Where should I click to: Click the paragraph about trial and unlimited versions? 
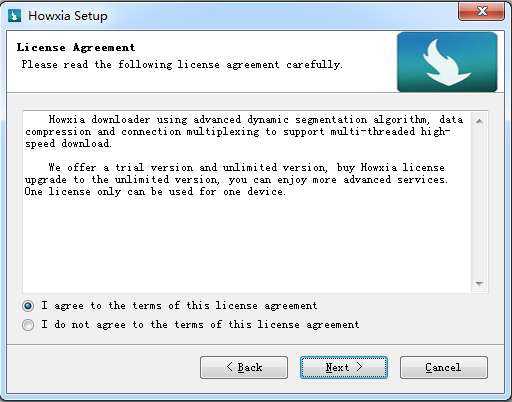tap(236, 179)
